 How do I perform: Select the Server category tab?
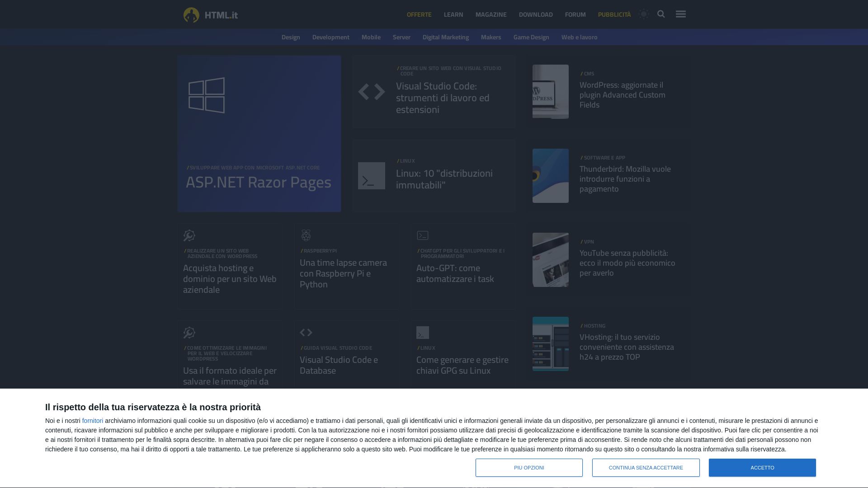pyautogui.click(x=401, y=37)
